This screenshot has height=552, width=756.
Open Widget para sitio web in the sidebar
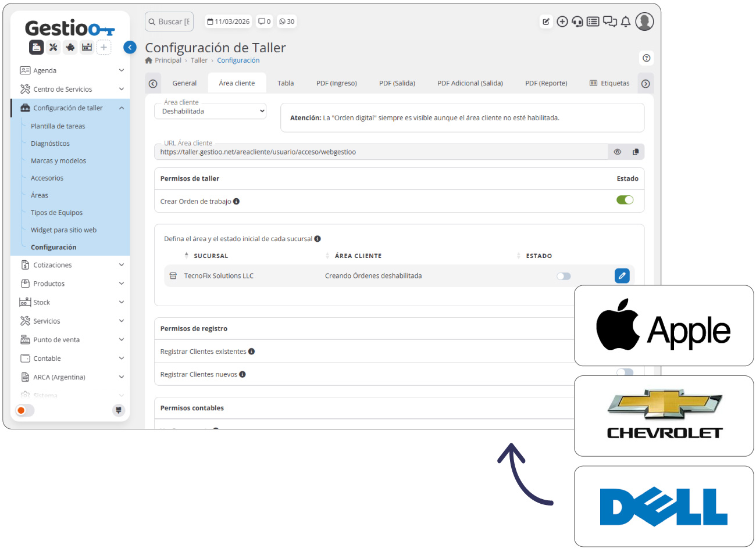63,230
